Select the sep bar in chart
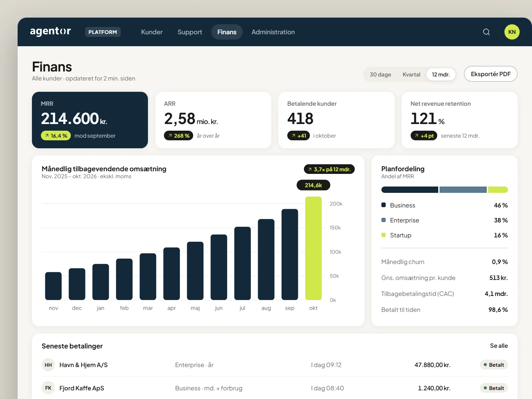This screenshot has width=532, height=399. tap(290, 254)
